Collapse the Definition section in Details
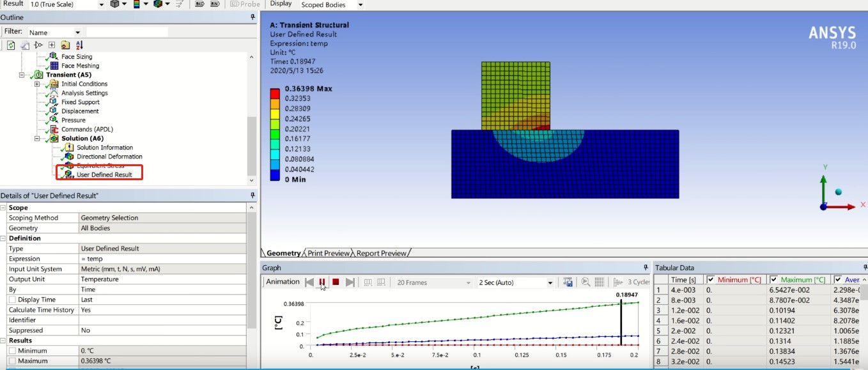Image resolution: width=868 pixels, height=370 pixels. point(4,238)
